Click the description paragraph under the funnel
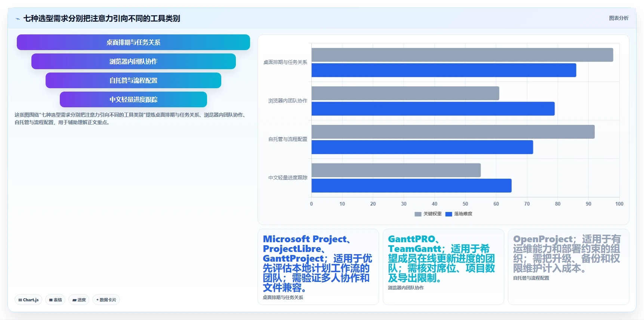The height and width of the screenshot is (320, 644). pyautogui.click(x=130, y=119)
